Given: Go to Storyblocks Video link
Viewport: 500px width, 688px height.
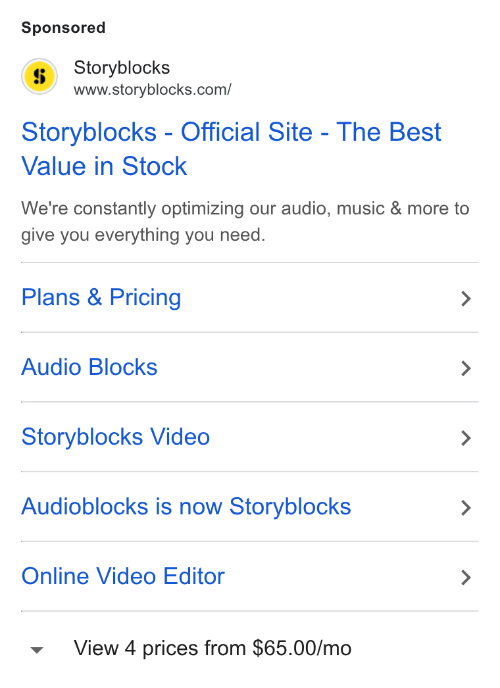Looking at the screenshot, I should (115, 437).
